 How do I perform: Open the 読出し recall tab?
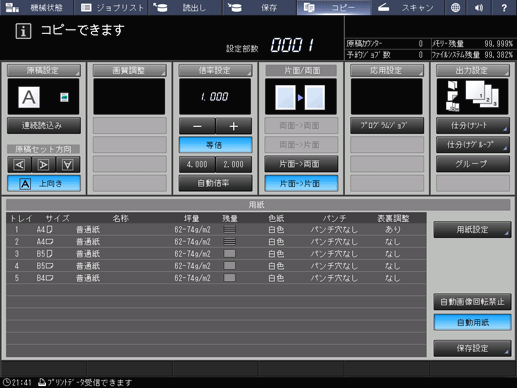(185, 7)
